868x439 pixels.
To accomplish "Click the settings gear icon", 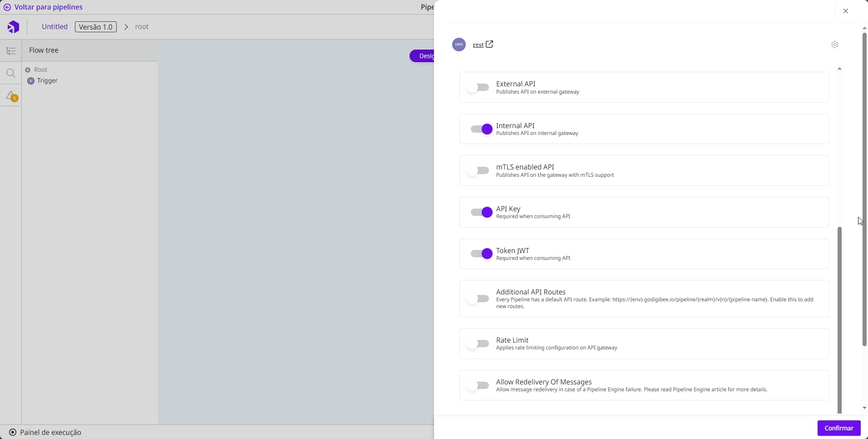I will tap(835, 45).
